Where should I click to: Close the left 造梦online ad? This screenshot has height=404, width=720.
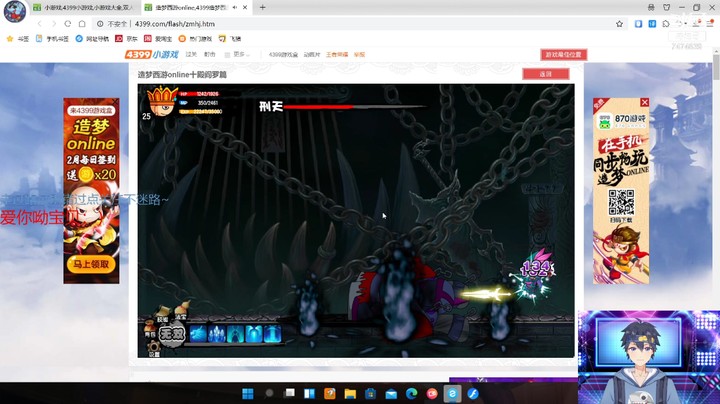115,101
